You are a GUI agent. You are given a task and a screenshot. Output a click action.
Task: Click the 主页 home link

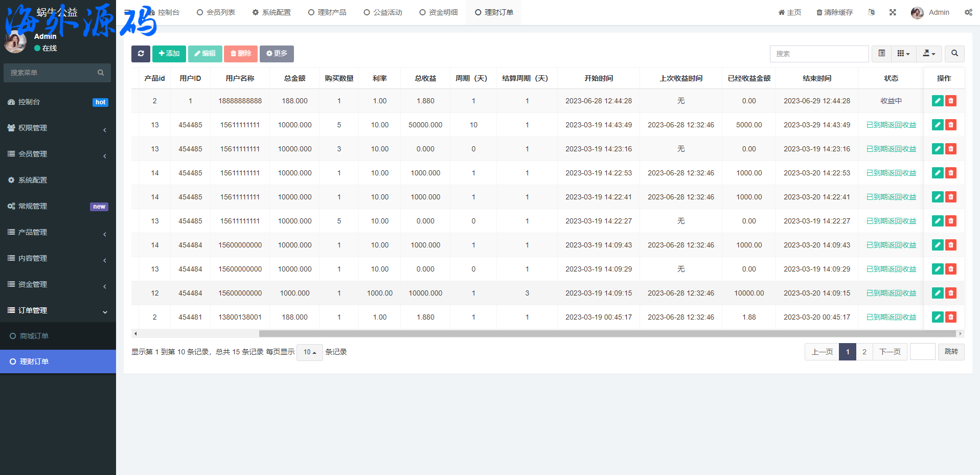(790, 12)
